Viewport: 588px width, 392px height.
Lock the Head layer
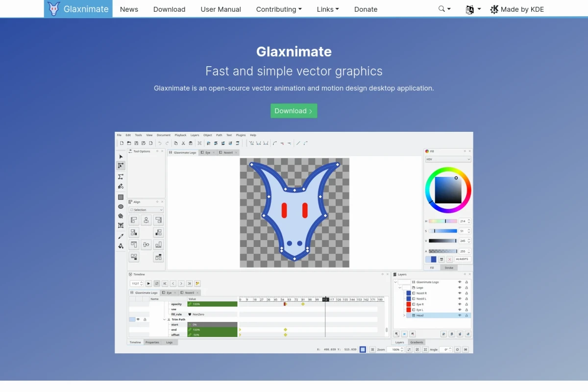(x=466, y=316)
